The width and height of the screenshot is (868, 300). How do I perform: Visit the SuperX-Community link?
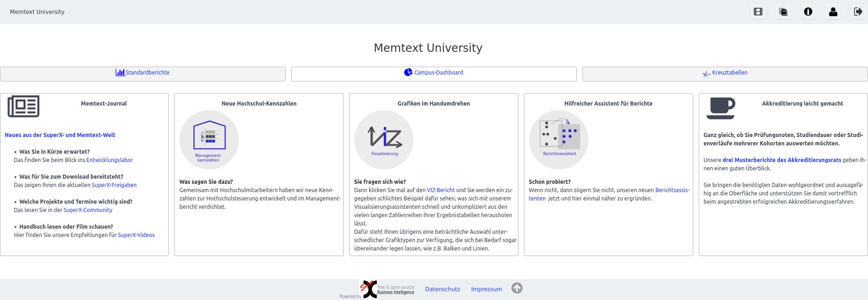click(x=88, y=210)
